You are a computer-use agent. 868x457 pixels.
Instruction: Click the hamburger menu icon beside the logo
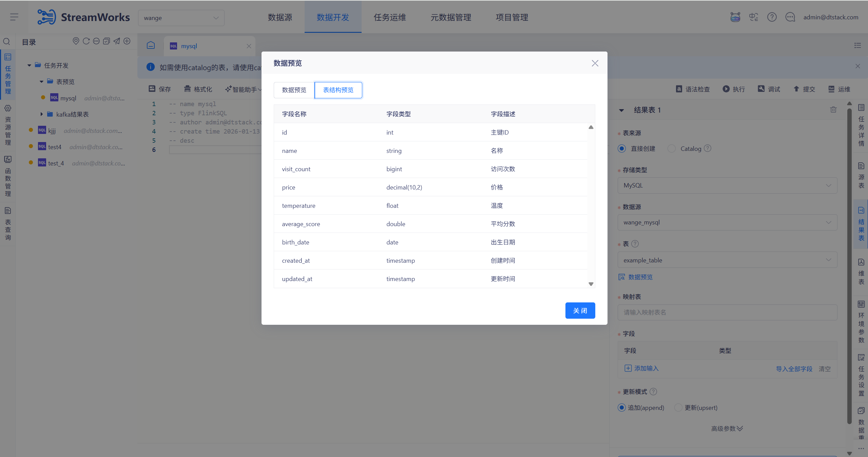coord(14,17)
